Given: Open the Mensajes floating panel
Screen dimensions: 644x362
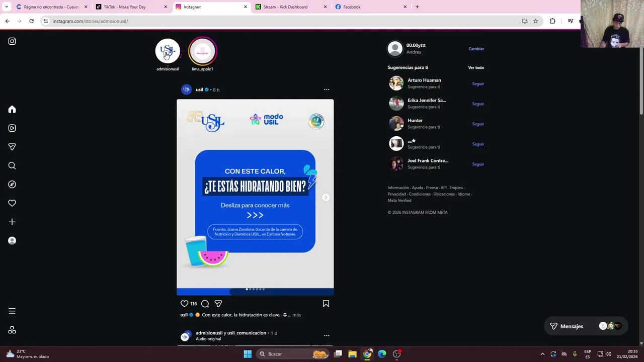Looking at the screenshot, I should pyautogui.click(x=586, y=326).
